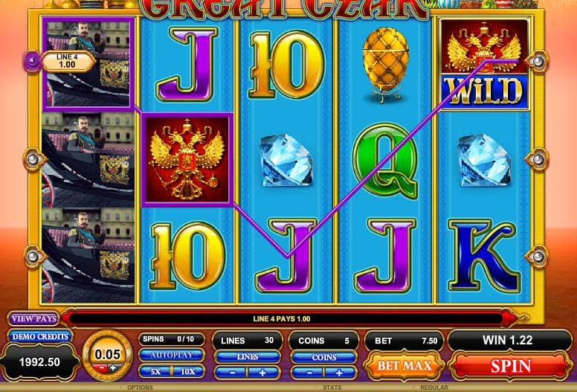Screen dimensions: 577x392
Task: Open the VIEW PAYS paytable
Action: pyautogui.click(x=33, y=319)
